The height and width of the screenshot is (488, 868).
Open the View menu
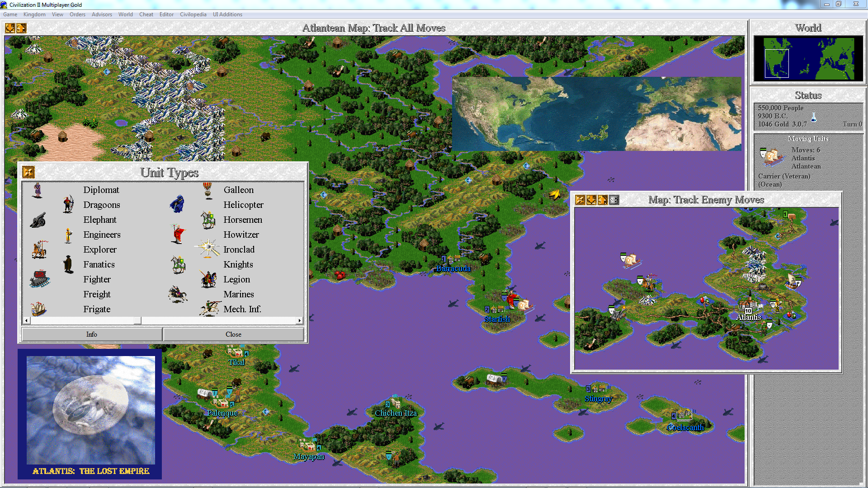click(x=57, y=14)
